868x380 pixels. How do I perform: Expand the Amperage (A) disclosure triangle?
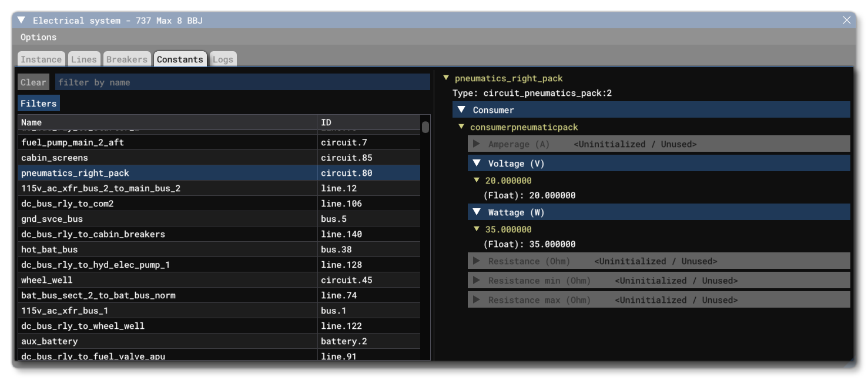(477, 144)
